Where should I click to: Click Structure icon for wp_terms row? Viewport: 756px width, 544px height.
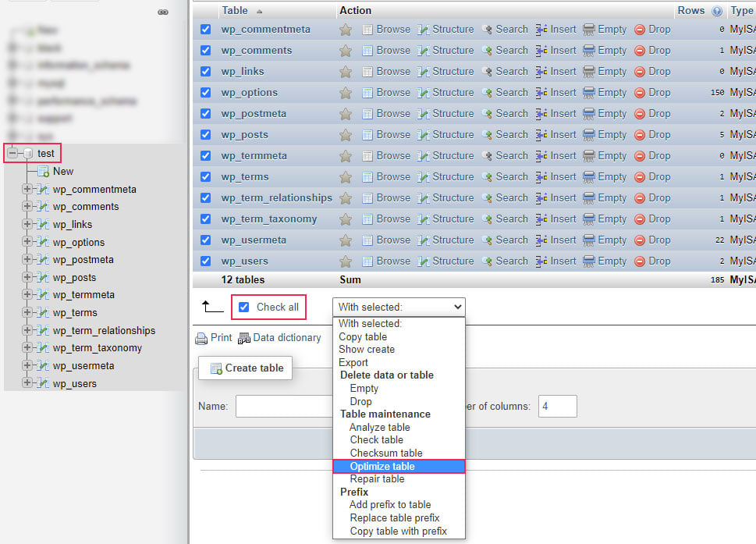click(424, 177)
